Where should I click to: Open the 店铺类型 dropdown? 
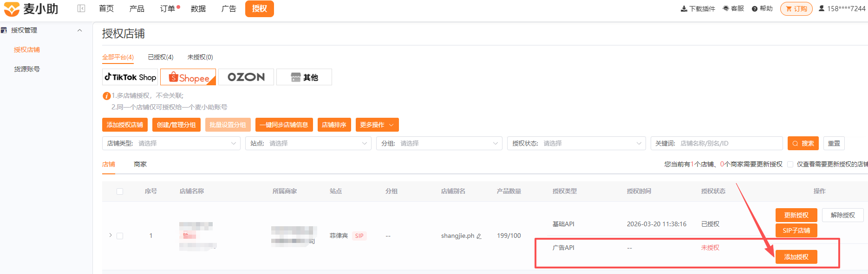coord(171,143)
